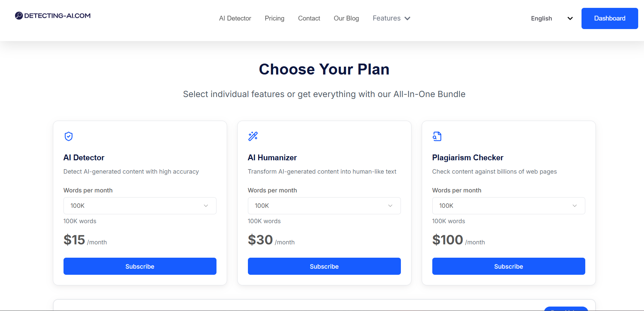Subscribe to the AI Detector plan

pos(140,266)
